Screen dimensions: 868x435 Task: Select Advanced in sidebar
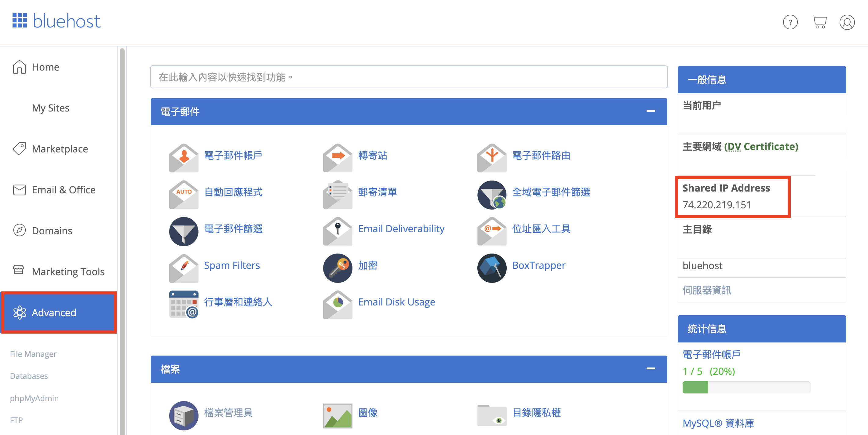pos(59,313)
